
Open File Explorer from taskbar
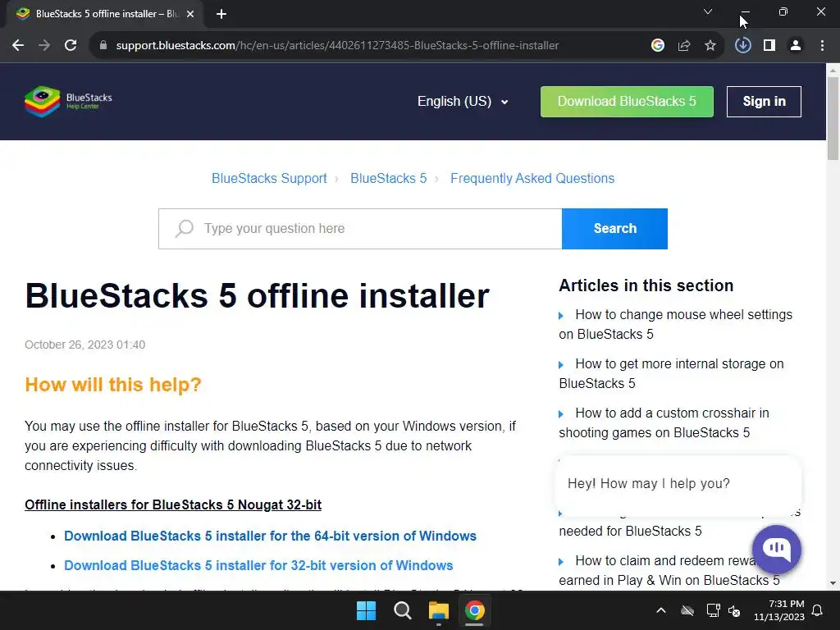tap(439, 610)
